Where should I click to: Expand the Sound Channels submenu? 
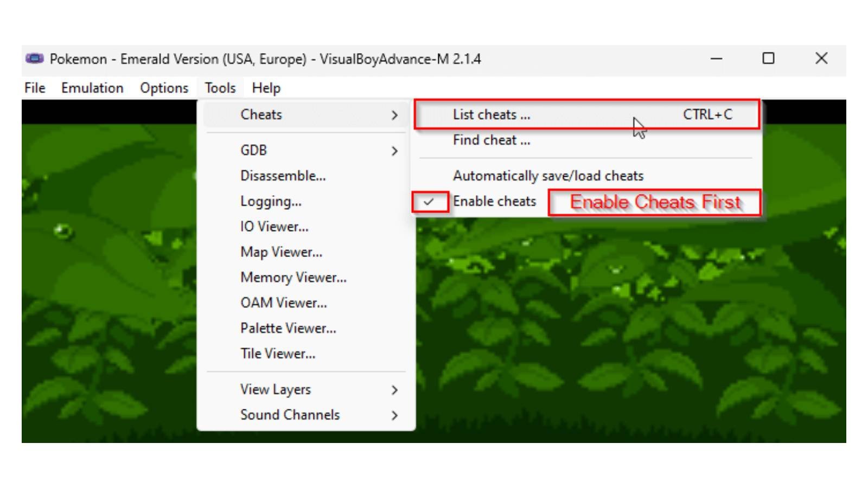click(306, 415)
